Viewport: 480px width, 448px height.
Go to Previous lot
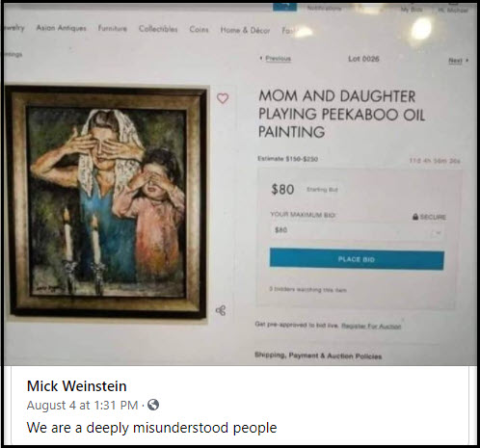(276, 59)
